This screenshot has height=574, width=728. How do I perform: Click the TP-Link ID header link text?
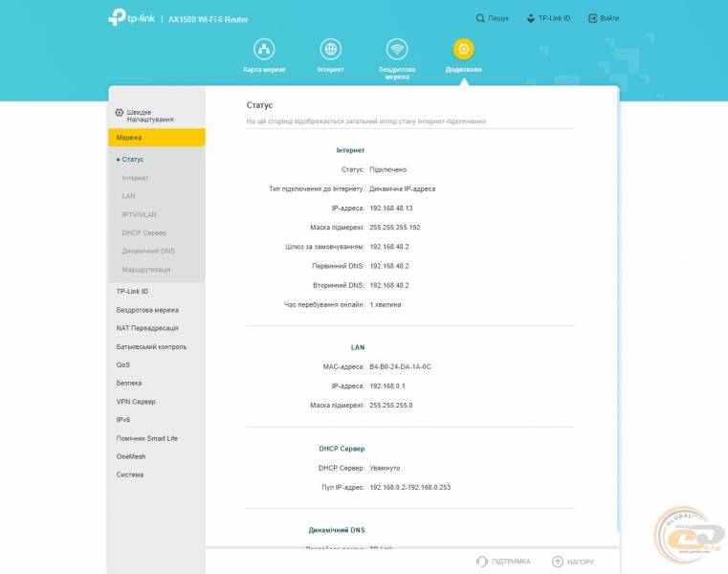pyautogui.click(x=554, y=18)
